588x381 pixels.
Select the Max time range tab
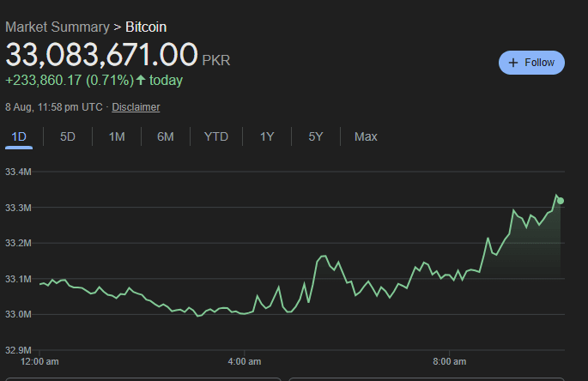366,136
